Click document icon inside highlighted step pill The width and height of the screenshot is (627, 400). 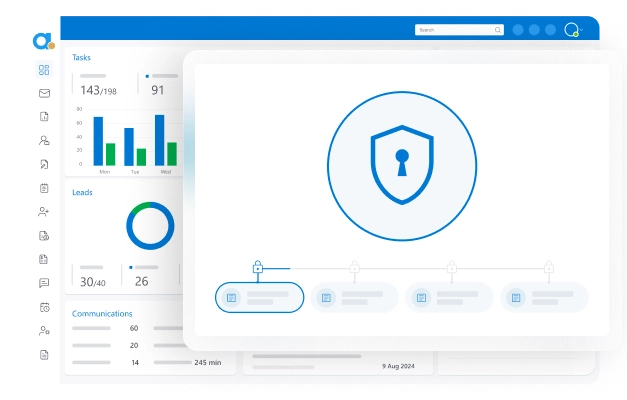tap(231, 298)
